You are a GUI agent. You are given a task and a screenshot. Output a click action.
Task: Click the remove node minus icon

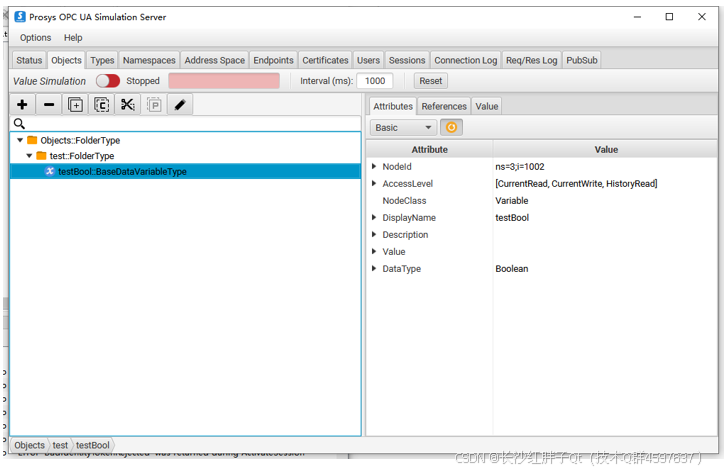tap(49, 104)
